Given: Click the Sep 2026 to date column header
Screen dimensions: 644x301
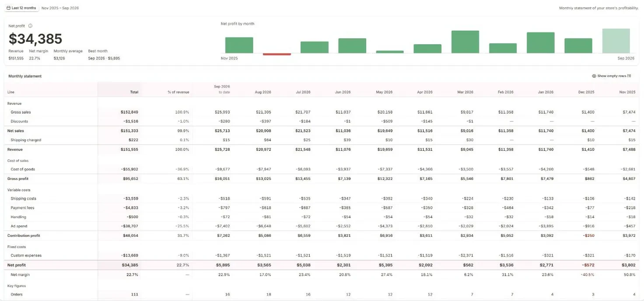Looking at the screenshot, I should tap(222, 89).
